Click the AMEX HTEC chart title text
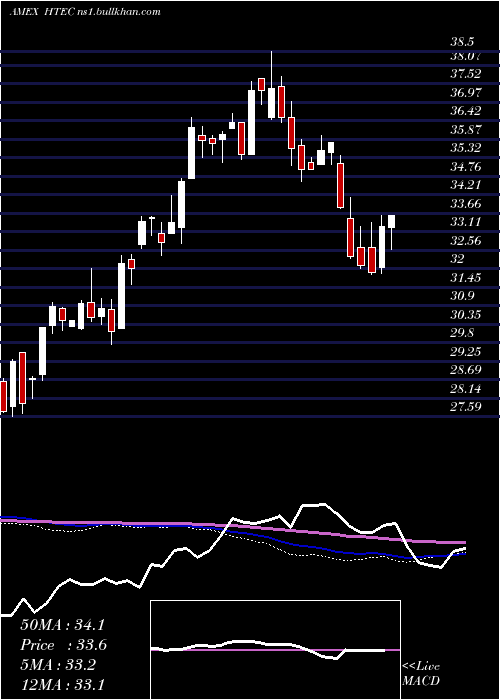Screen dimensions: 500x700 pyautogui.click(x=85, y=12)
